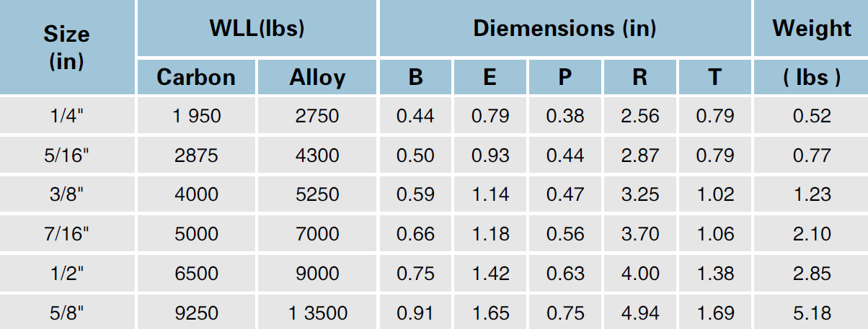Image resolution: width=868 pixels, height=329 pixels.
Task: Select the WLL(lbs) header cell
Action: [257, 29]
